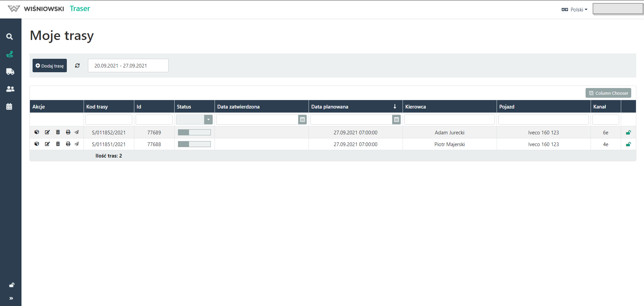Expand the sidebar with the double chevron
The image size is (644, 306).
click(x=11, y=298)
